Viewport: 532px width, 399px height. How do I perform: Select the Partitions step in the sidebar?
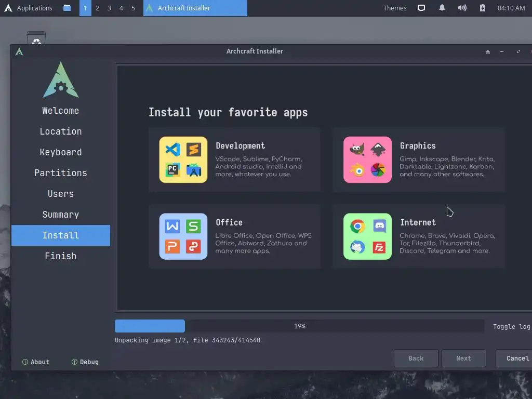[61, 173]
